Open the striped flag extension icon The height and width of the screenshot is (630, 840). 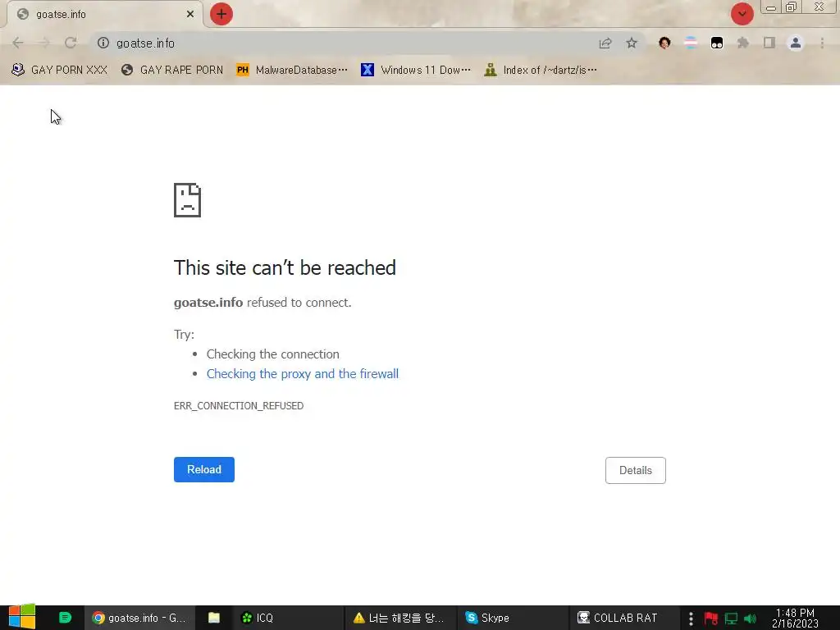point(691,43)
